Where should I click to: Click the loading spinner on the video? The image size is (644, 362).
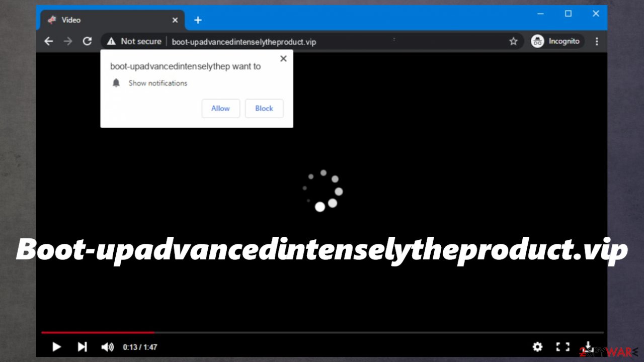[323, 191]
